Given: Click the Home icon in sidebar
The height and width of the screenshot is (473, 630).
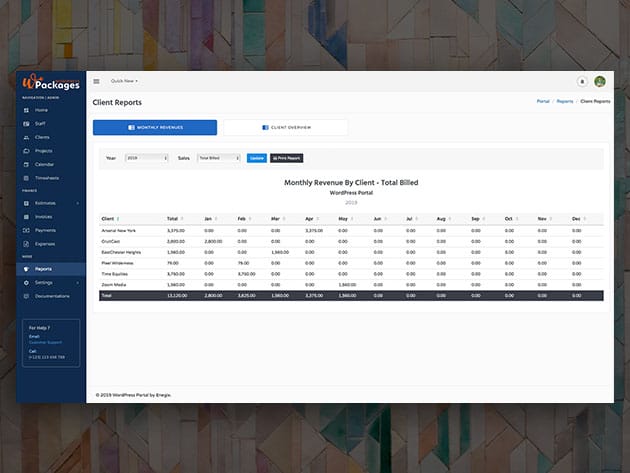Looking at the screenshot, I should [27, 110].
